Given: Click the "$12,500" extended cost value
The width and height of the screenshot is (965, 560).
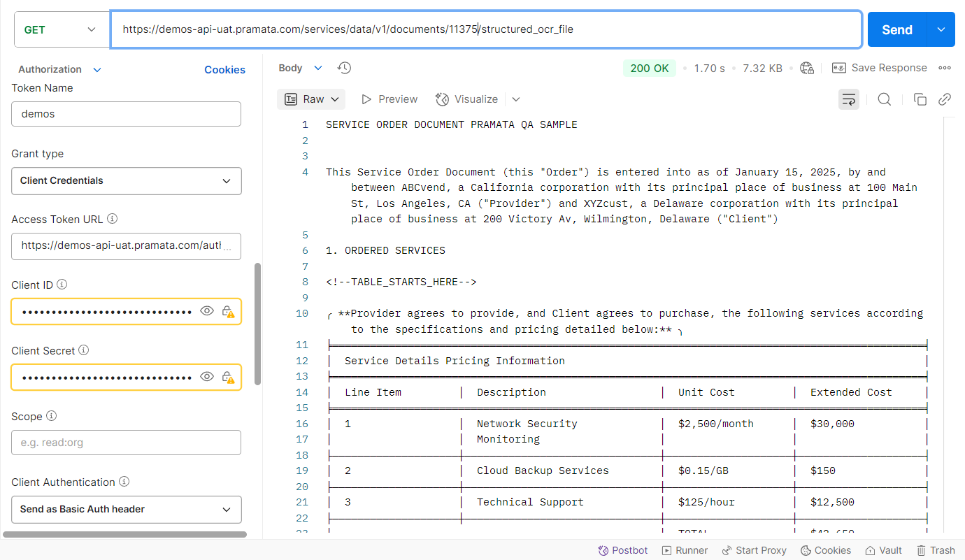Looking at the screenshot, I should 832,502.
